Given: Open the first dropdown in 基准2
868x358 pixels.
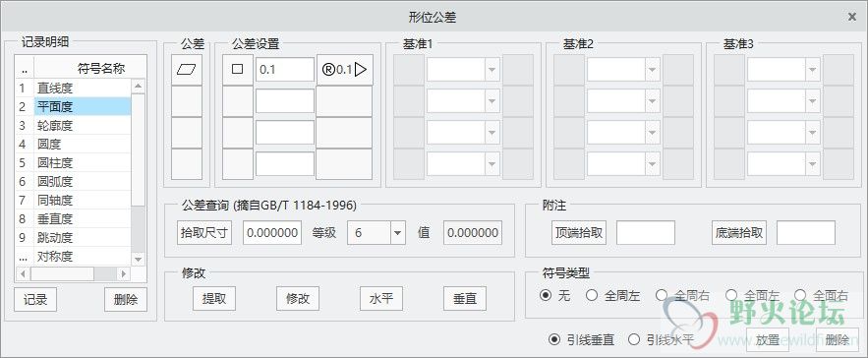Looking at the screenshot, I should coord(653,70).
